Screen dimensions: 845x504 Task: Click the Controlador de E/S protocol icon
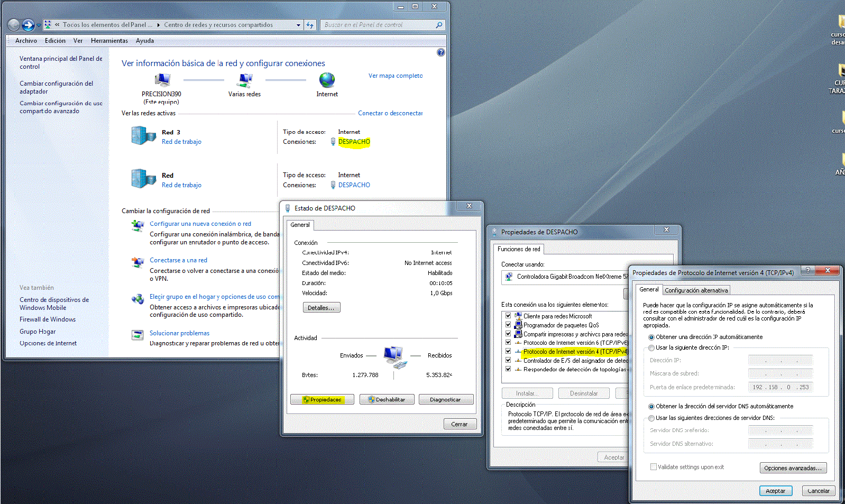pos(518,361)
